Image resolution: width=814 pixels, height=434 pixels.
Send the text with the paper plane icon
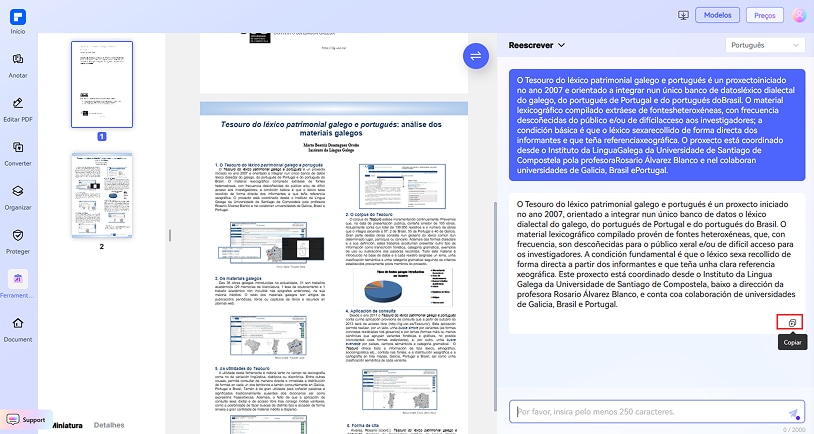pyautogui.click(x=794, y=414)
